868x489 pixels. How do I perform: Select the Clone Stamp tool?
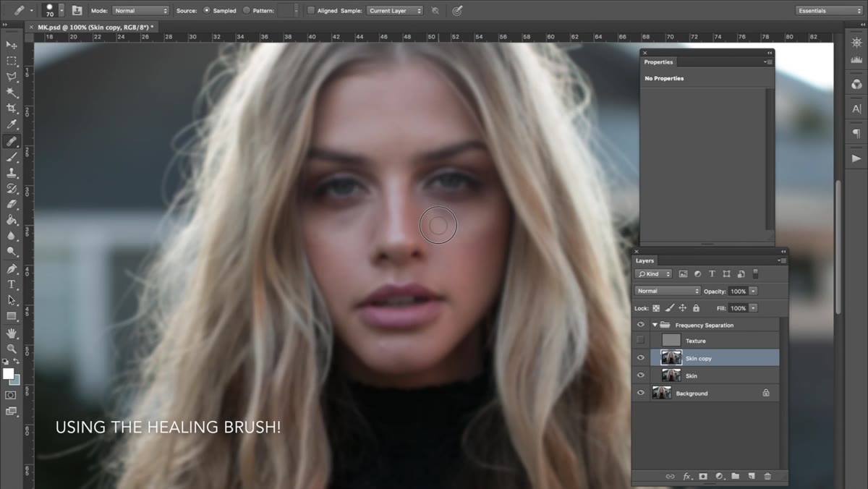[12, 173]
